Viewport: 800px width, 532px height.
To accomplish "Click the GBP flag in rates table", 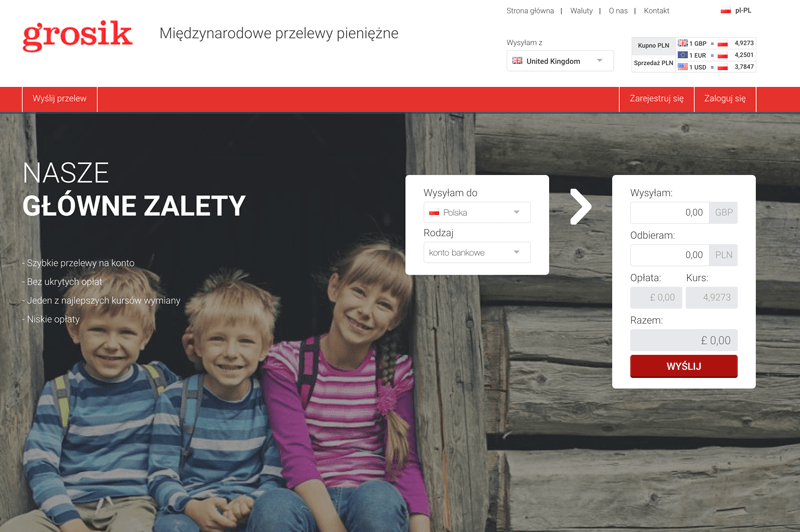I will 683,43.
